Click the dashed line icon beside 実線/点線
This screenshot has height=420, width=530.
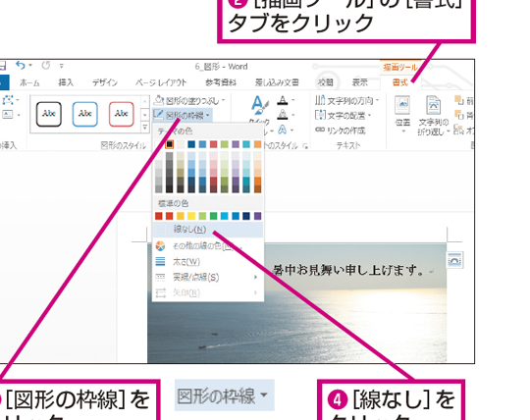pos(160,278)
